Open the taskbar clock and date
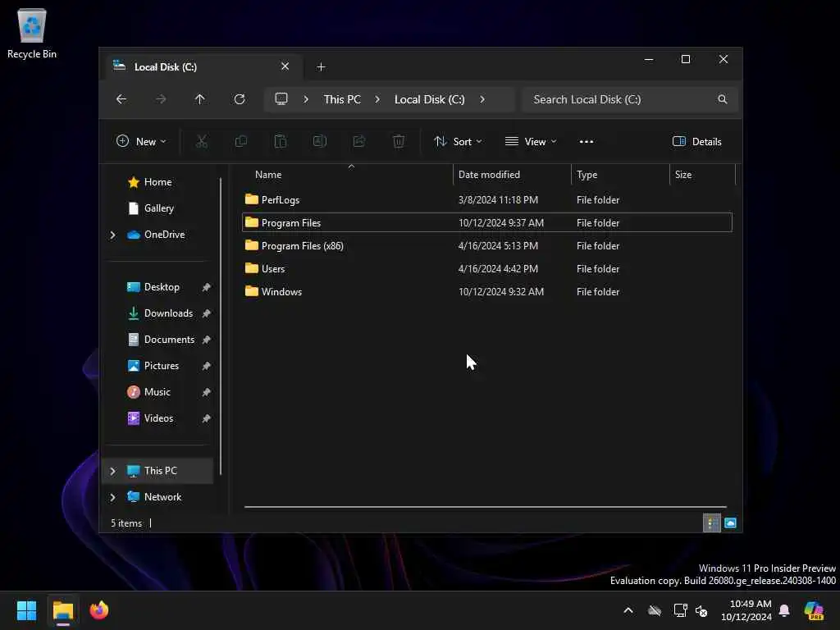The width and height of the screenshot is (840, 630). [x=746, y=610]
